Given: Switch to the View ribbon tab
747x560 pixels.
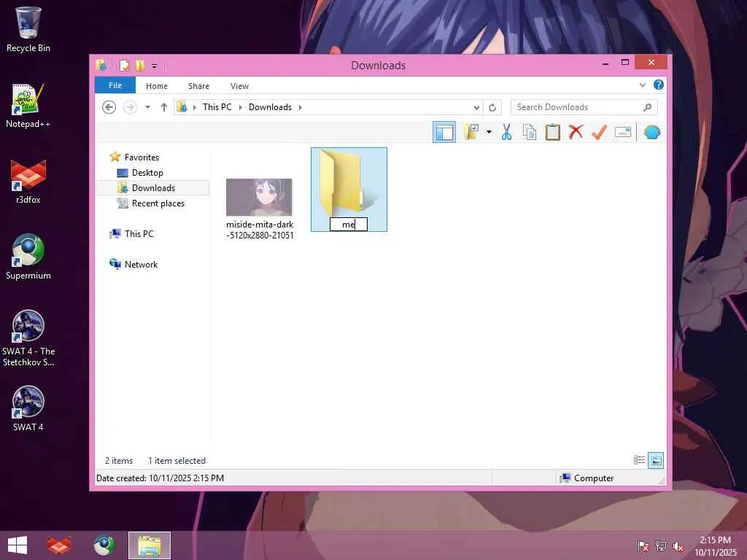Looking at the screenshot, I should pos(239,86).
